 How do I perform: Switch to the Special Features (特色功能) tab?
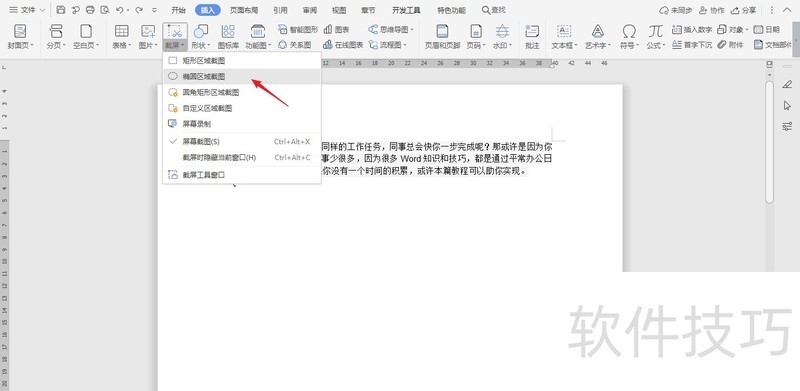pyautogui.click(x=451, y=10)
